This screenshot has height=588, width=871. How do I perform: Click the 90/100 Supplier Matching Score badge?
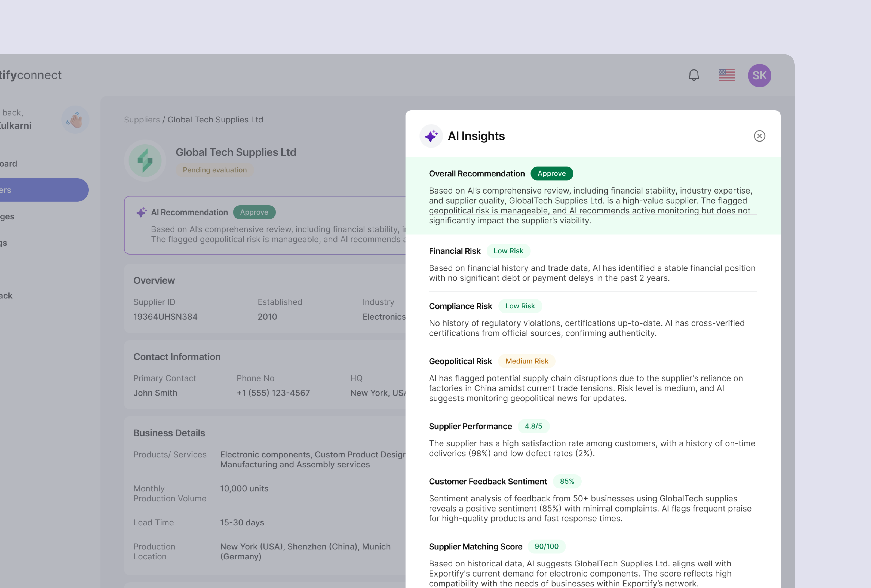[x=547, y=546]
